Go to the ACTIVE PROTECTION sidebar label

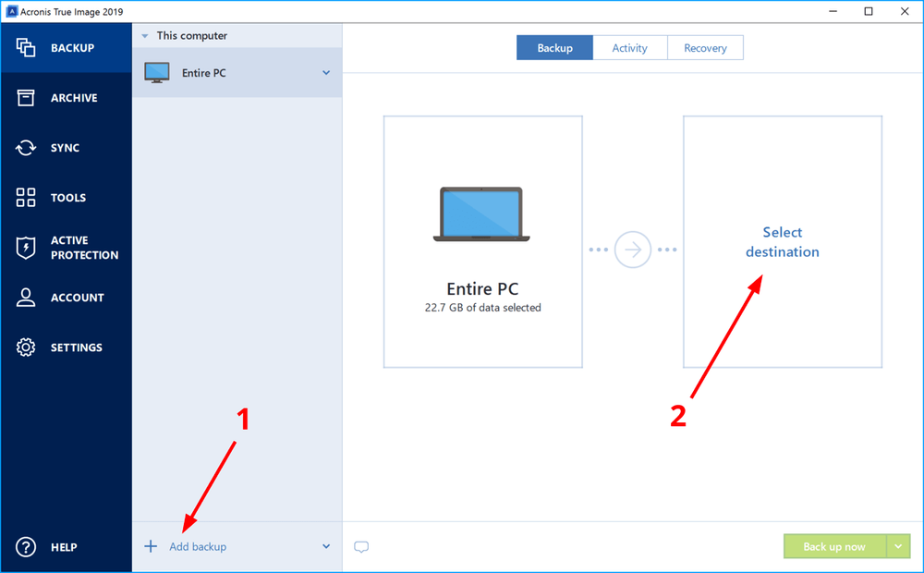tap(84, 248)
